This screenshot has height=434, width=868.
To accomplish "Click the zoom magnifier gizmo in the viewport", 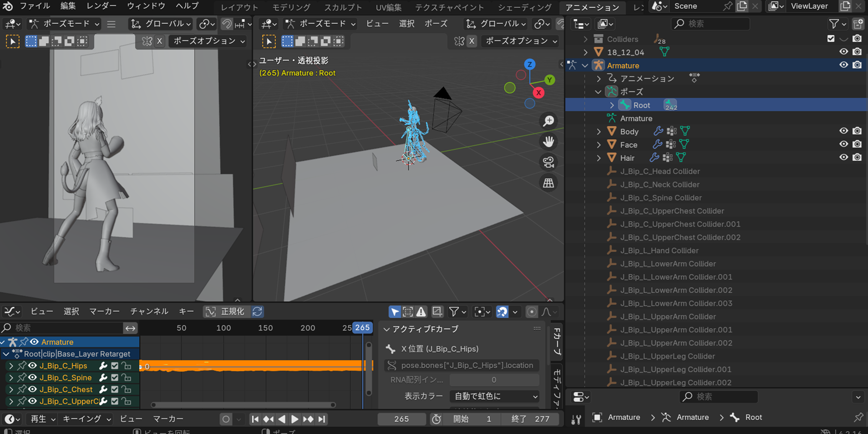I will click(548, 121).
